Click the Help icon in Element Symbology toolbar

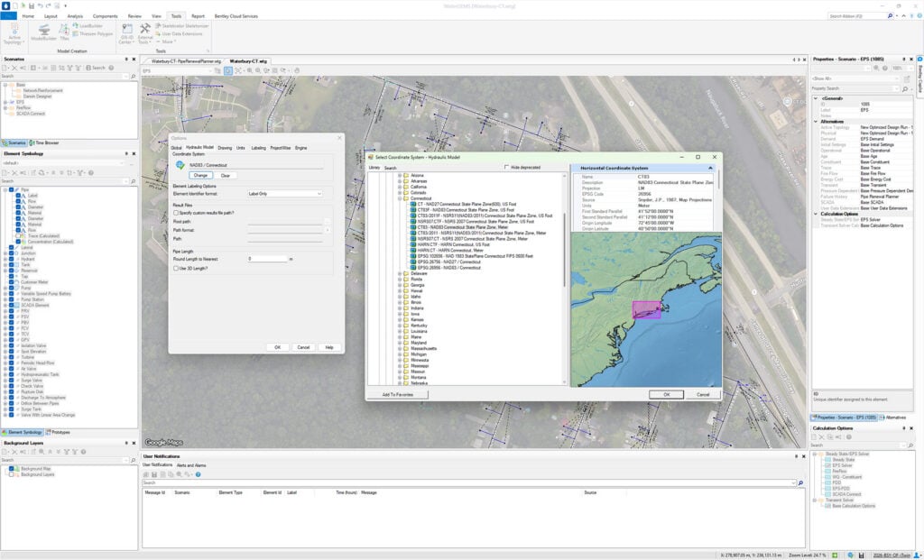pos(92,172)
